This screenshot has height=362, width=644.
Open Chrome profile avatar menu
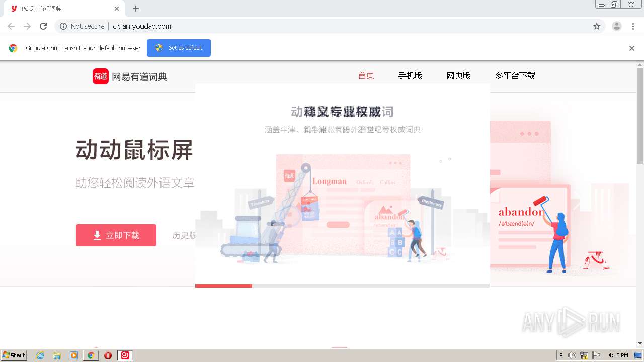point(617,26)
